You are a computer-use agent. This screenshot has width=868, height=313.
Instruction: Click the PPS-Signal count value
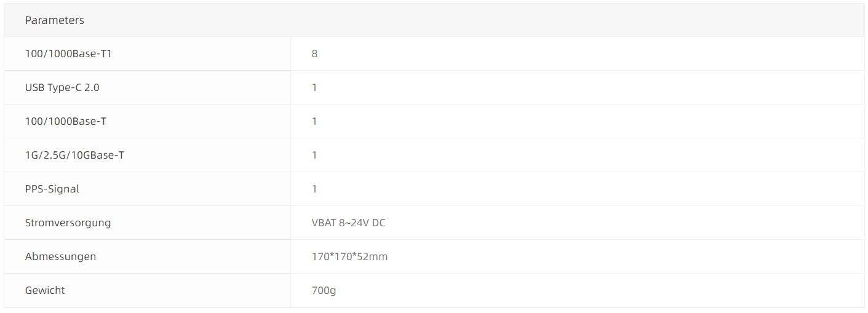[x=314, y=189]
